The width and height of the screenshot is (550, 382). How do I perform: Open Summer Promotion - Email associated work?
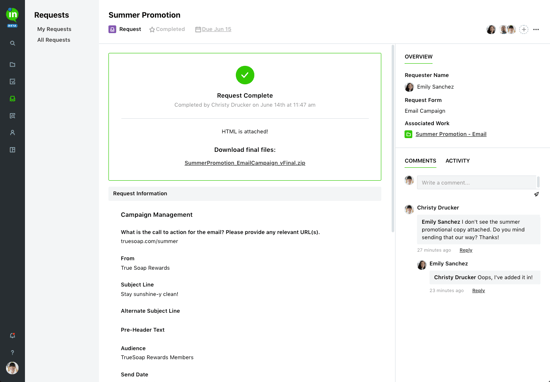pyautogui.click(x=451, y=134)
